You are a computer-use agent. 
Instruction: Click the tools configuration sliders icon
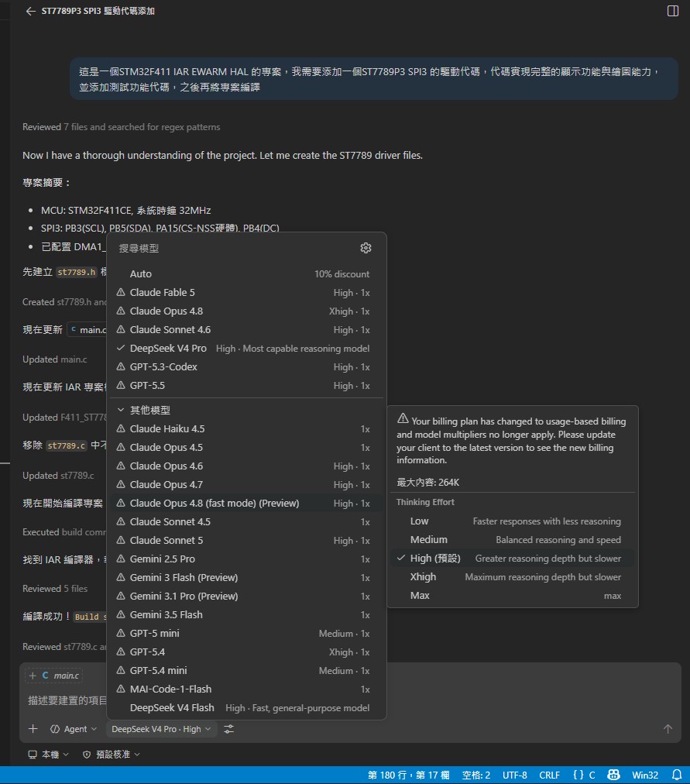228,729
